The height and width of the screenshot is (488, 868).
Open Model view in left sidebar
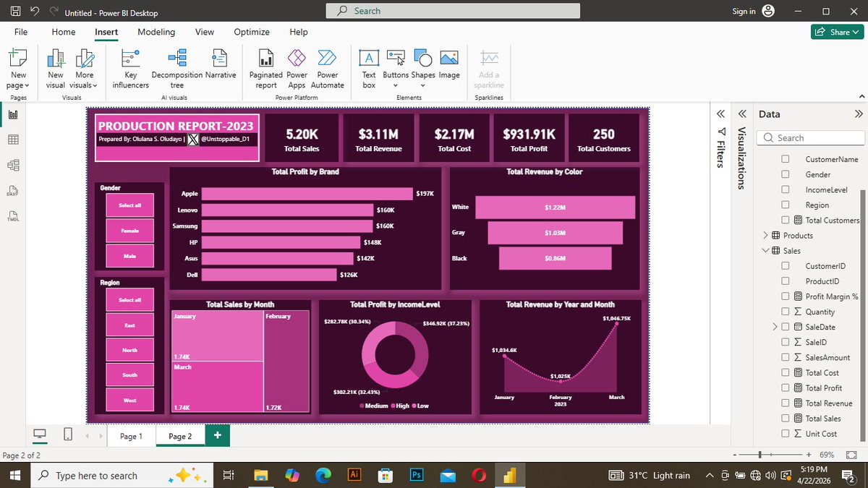[x=13, y=166]
